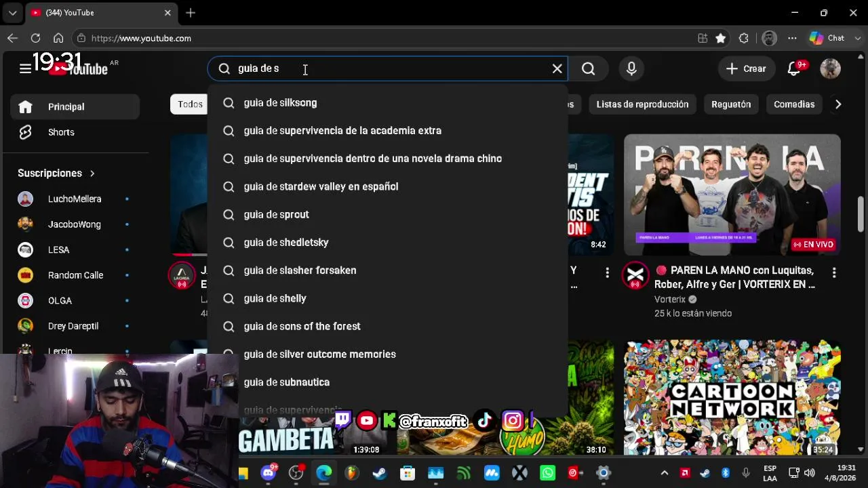
Task: Select the Todos filter chip
Action: (x=190, y=104)
